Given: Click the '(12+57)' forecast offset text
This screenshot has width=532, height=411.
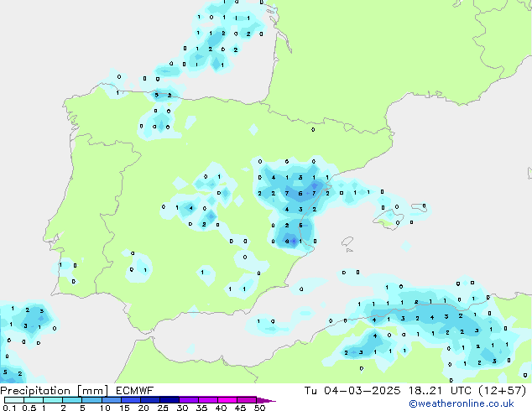Looking at the screenshot, I should [502, 391].
